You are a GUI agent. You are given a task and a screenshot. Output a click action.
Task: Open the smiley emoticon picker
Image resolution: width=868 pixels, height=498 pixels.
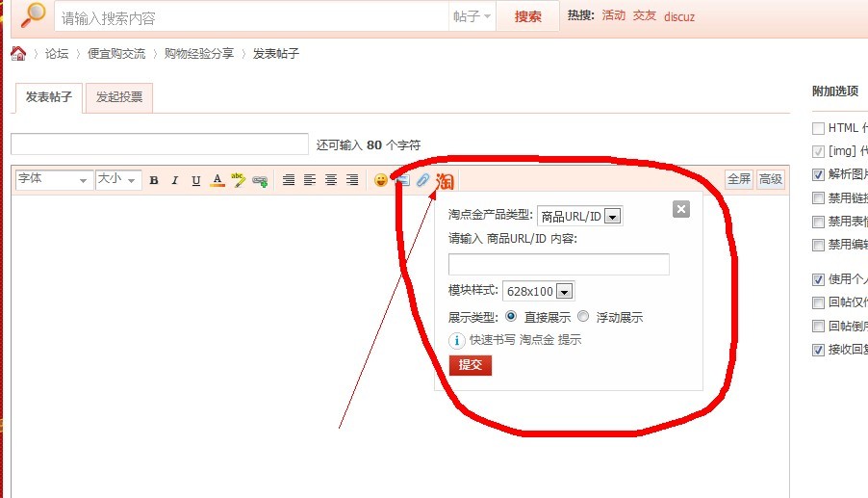coord(381,180)
